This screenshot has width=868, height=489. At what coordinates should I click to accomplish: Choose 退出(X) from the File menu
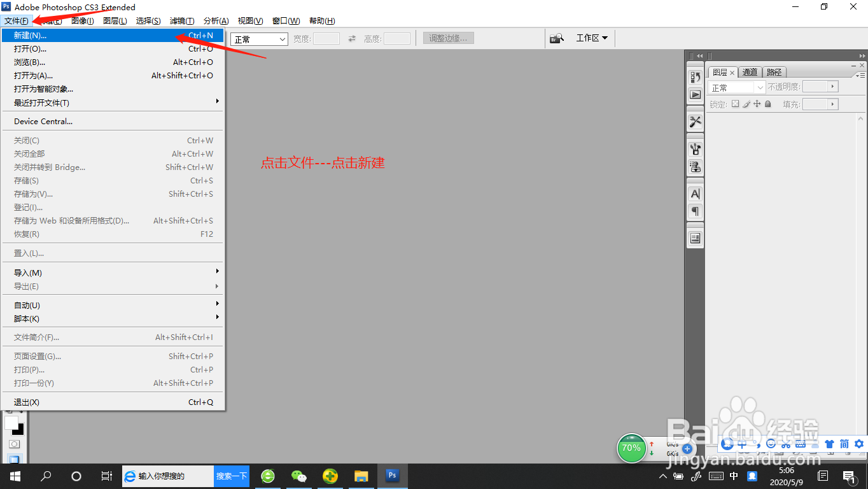pos(113,402)
